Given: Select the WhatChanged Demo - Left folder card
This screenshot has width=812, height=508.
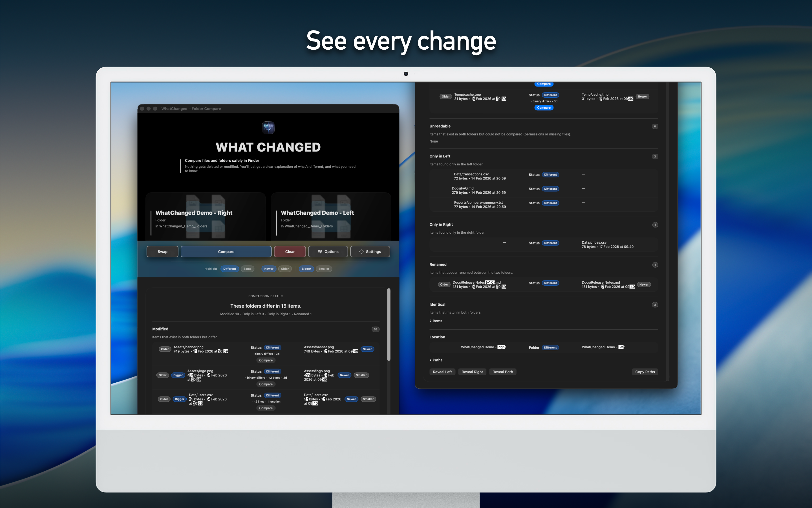Looking at the screenshot, I should (331, 216).
